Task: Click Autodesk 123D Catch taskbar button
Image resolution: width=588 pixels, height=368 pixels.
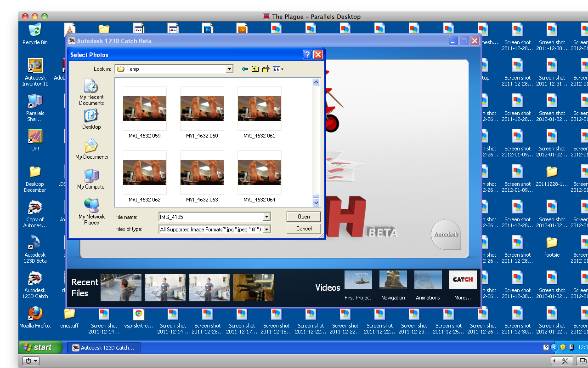Action: point(104,348)
